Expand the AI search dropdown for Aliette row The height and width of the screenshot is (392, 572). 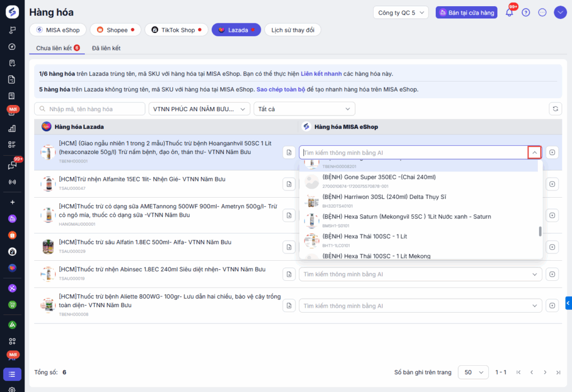click(x=535, y=305)
